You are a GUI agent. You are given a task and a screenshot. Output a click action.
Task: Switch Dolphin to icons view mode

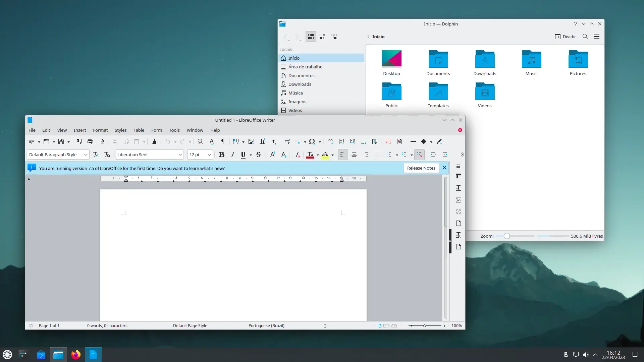coord(311,37)
